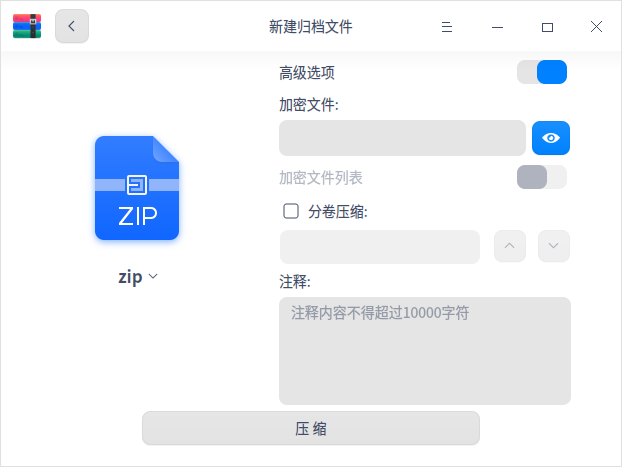Screen dimensions: 622x467
Task: Increase volume size with up arrow
Action: pyautogui.click(x=510, y=246)
